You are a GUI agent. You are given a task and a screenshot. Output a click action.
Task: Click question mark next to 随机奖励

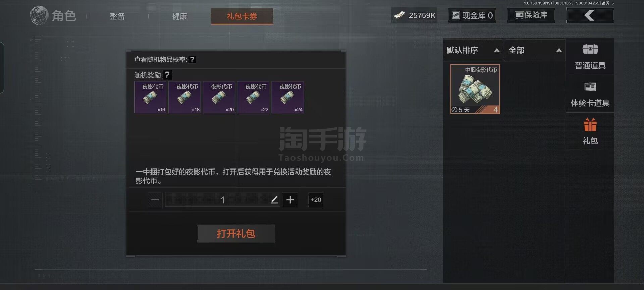point(167,75)
